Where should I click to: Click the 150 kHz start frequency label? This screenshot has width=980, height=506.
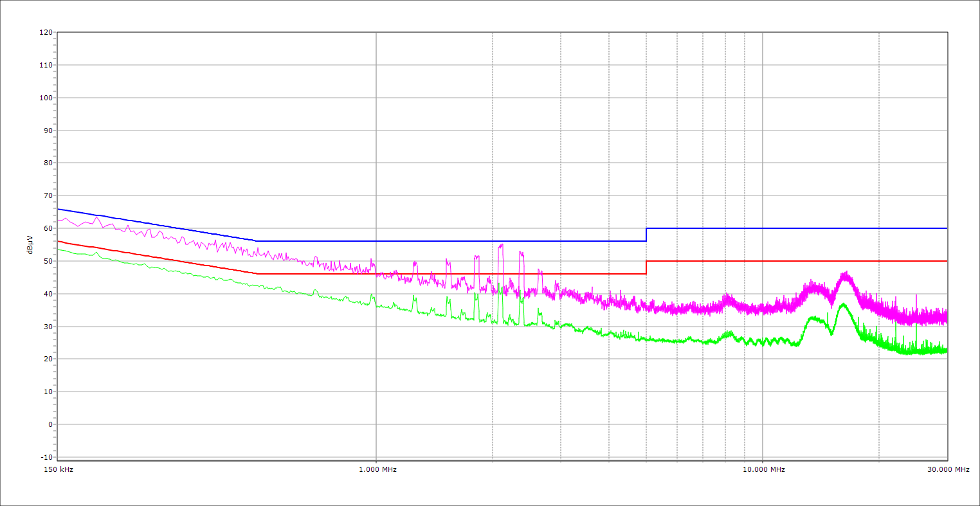pos(58,469)
